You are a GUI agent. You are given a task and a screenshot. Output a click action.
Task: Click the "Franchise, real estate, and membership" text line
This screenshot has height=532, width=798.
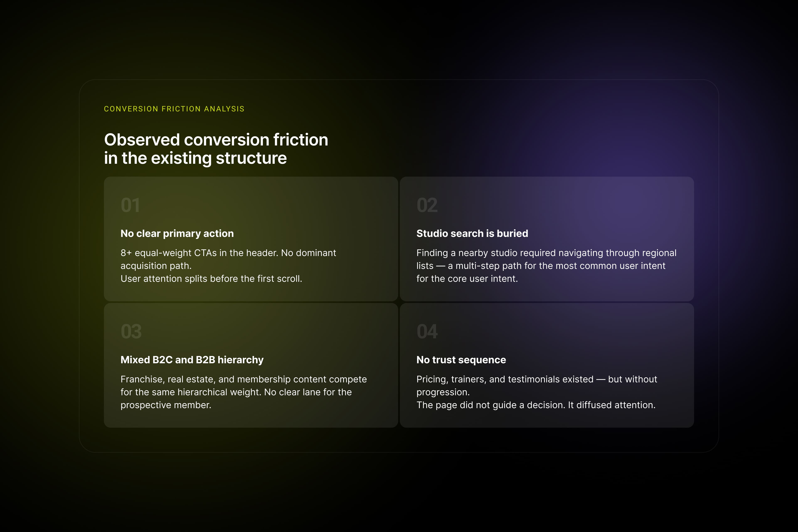tap(243, 379)
